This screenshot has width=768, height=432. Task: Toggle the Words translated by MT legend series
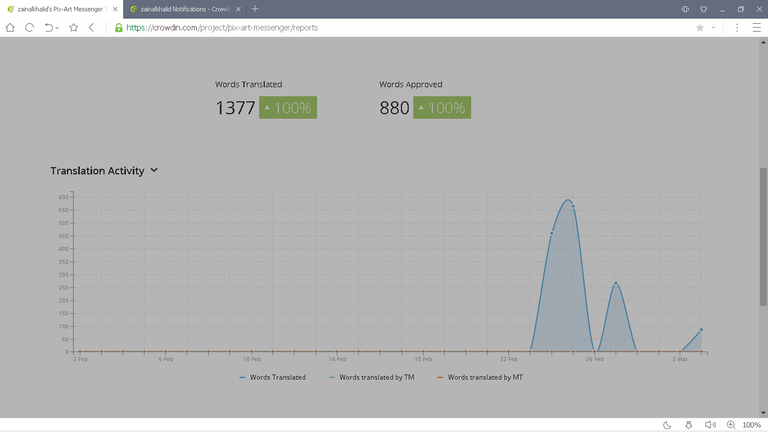click(x=480, y=377)
